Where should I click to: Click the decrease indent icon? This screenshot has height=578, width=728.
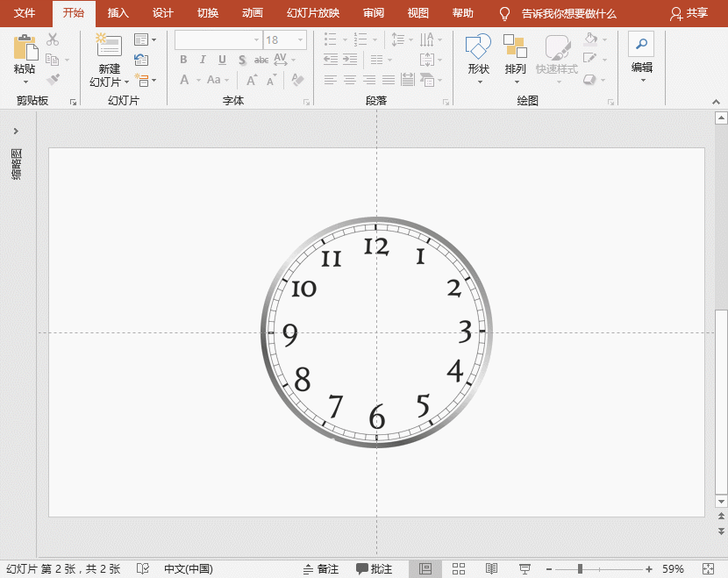coord(330,60)
